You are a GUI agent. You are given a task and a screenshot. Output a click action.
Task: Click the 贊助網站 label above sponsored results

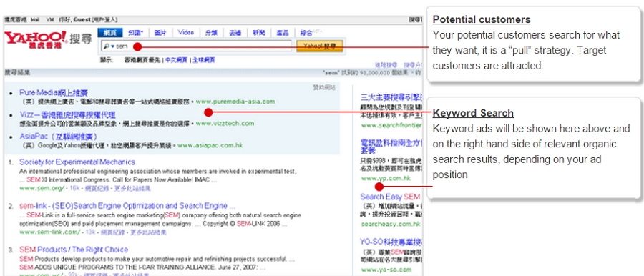pos(324,87)
